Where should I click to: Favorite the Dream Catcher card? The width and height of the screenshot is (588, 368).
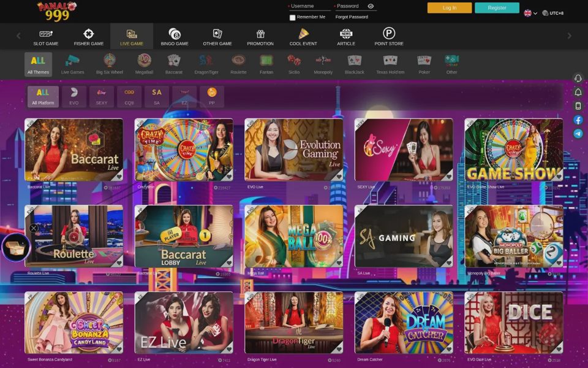448,349
